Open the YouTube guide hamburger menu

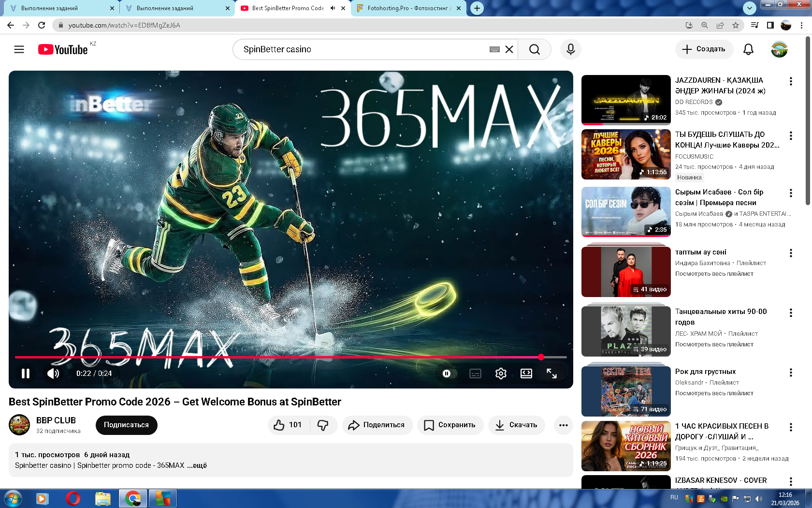[x=19, y=49]
